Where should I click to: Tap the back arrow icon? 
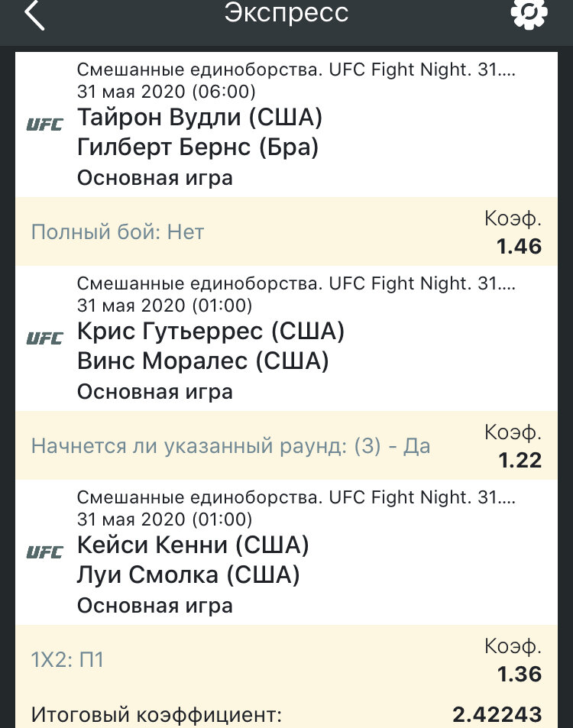[34, 14]
